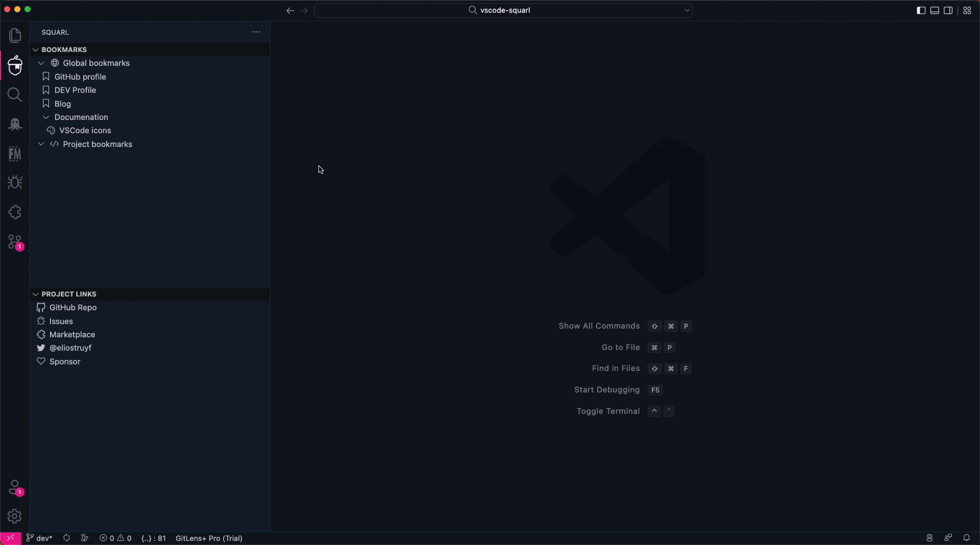Open the SQUARL panel more actions menu
Image resolution: width=980 pixels, height=545 pixels.
coord(256,32)
